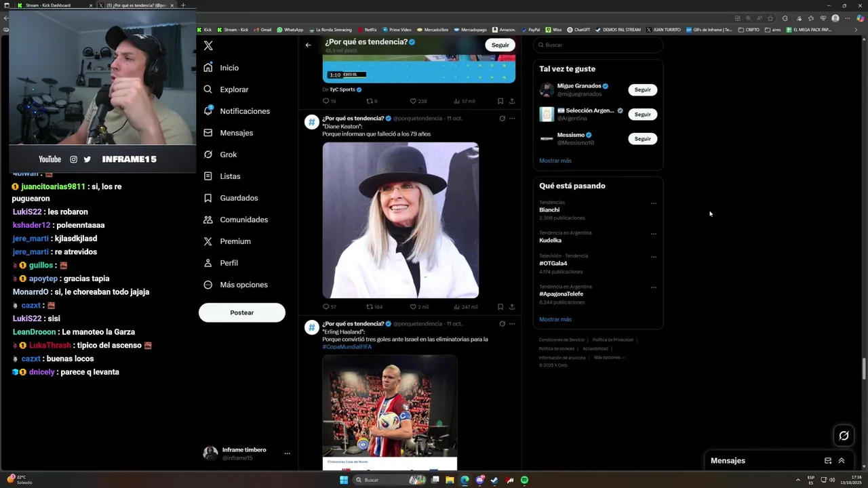Open the Erling Haaland photo
The width and height of the screenshot is (868, 488).
point(390,412)
